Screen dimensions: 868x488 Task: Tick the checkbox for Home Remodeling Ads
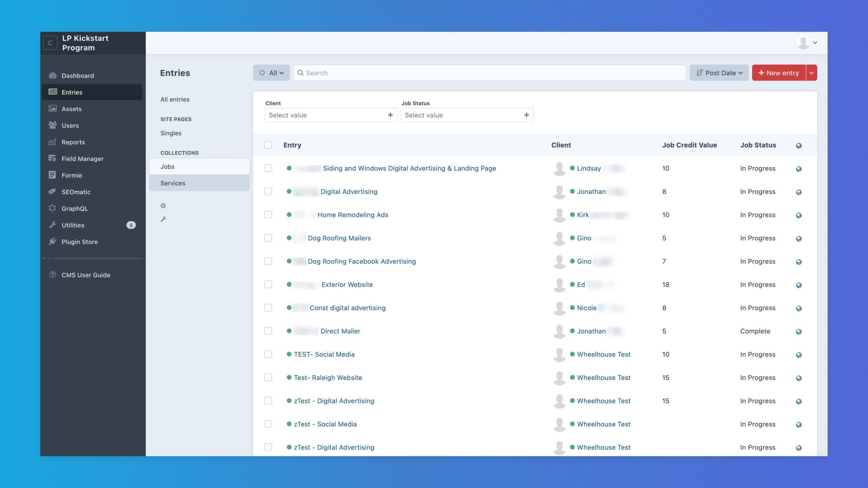(268, 215)
